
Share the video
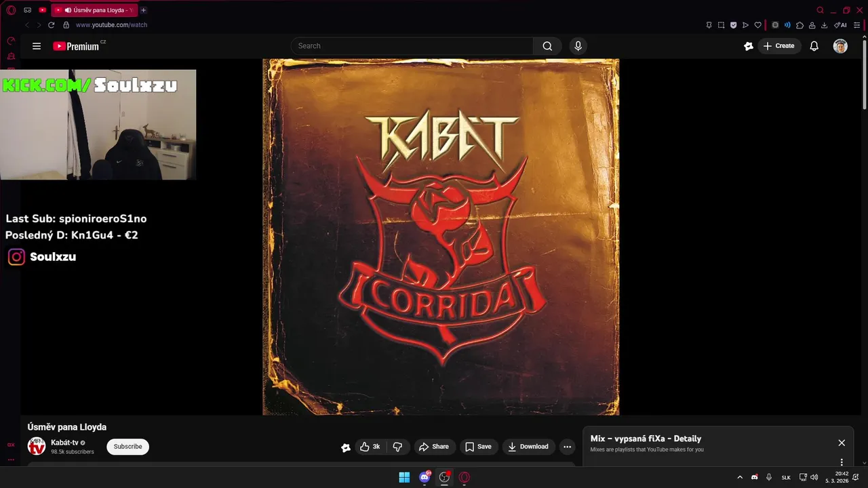[434, 447]
